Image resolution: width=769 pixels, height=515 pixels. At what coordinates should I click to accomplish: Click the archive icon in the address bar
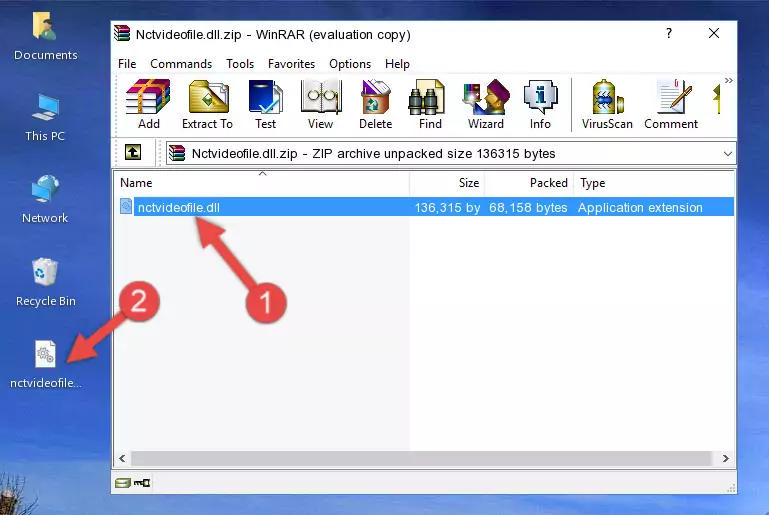[x=177, y=154]
